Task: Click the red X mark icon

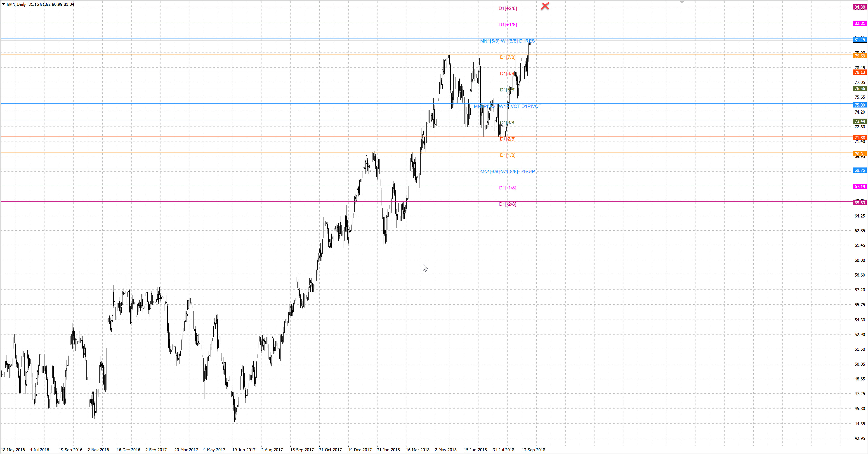Action: coord(545,6)
